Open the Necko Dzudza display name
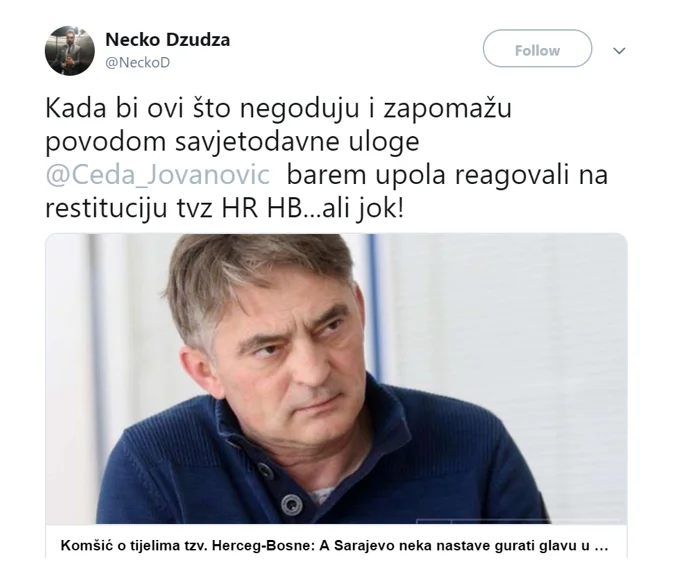679x588 pixels. tap(168, 40)
